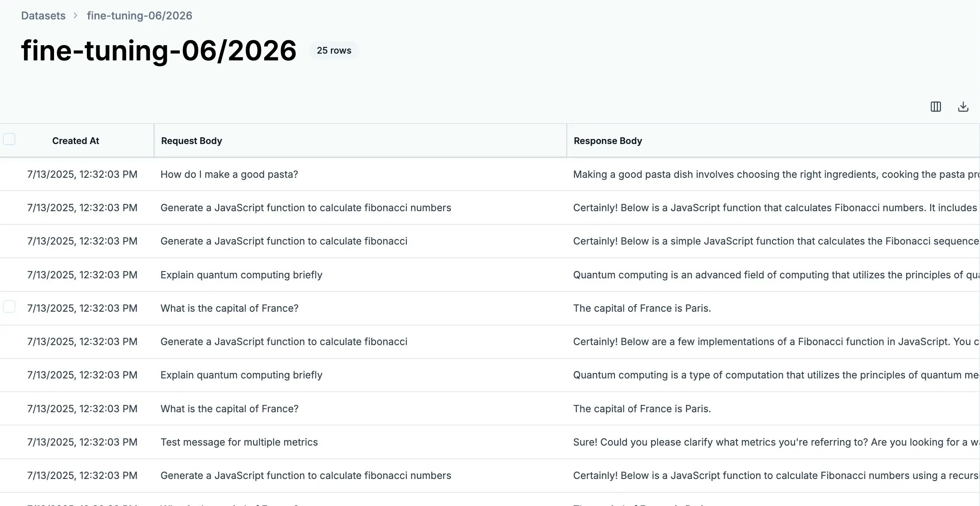Open the first fibonacci numbers request row
This screenshot has width=980, height=506.
305,207
